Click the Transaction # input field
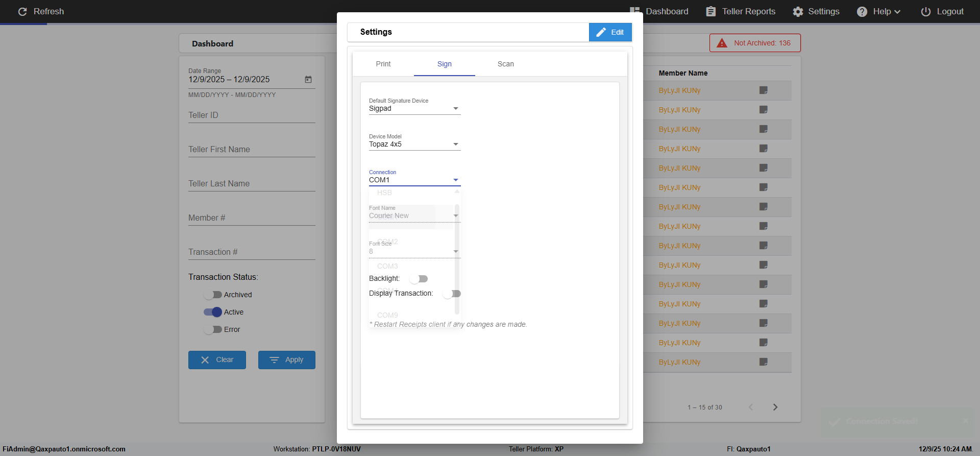The width and height of the screenshot is (980, 456). (252, 252)
